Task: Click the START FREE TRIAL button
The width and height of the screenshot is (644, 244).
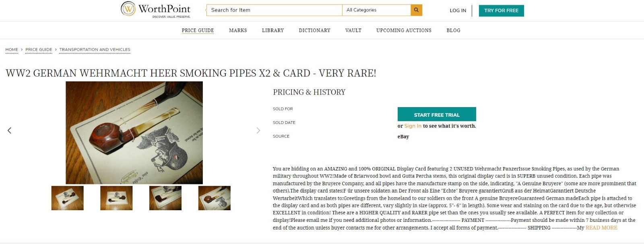Action: point(437,114)
